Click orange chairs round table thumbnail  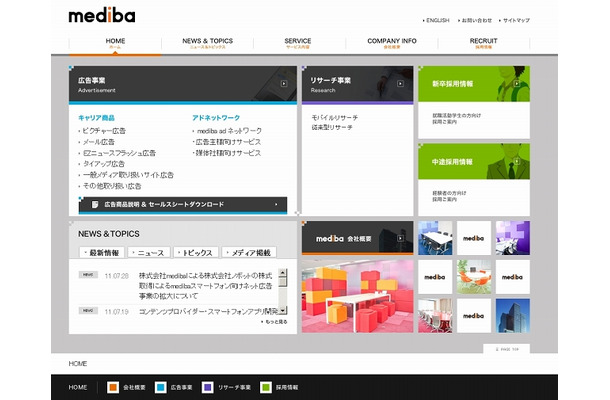point(474,277)
